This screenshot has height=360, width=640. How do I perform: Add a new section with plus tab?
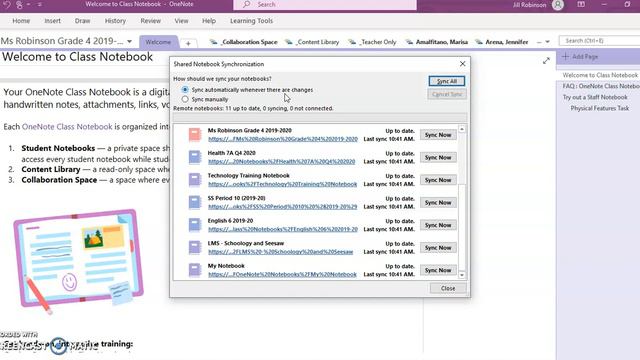pyautogui.click(x=188, y=43)
